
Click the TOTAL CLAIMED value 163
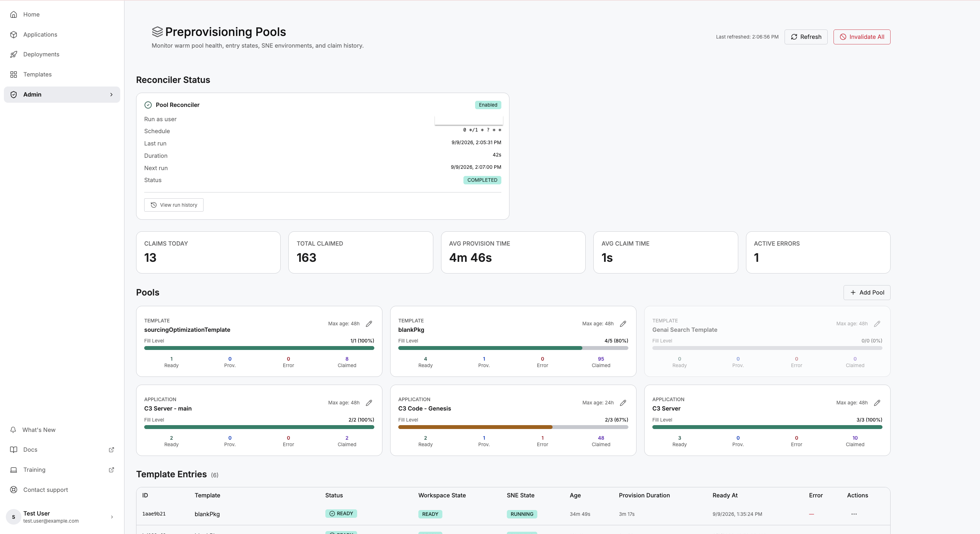tap(306, 258)
